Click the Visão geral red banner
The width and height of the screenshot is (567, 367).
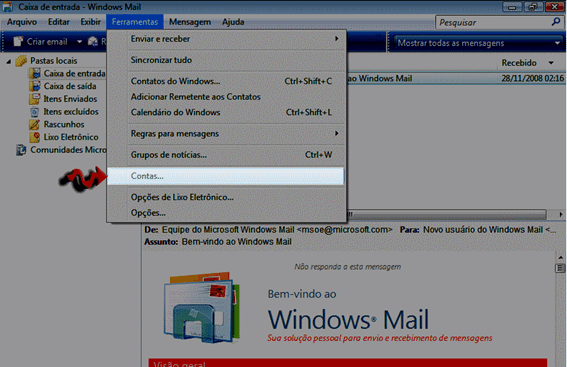pyautogui.click(x=348, y=363)
